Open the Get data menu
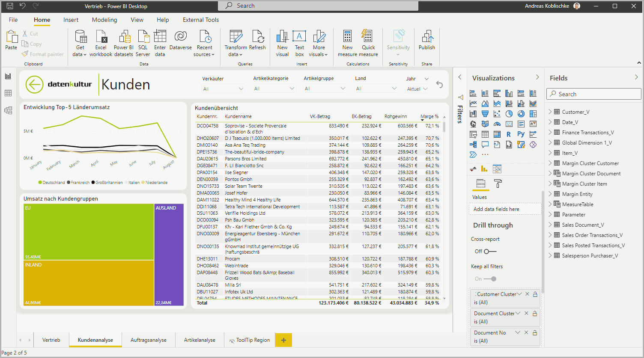 point(80,44)
